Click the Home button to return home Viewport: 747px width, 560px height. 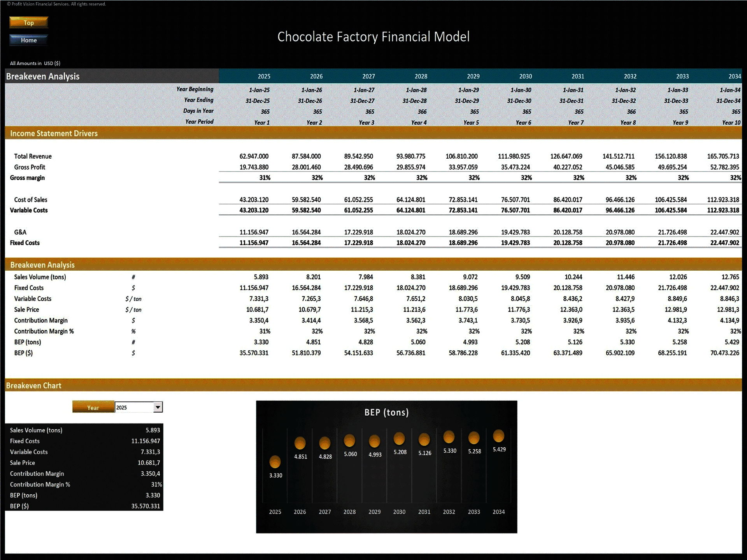[28, 39]
